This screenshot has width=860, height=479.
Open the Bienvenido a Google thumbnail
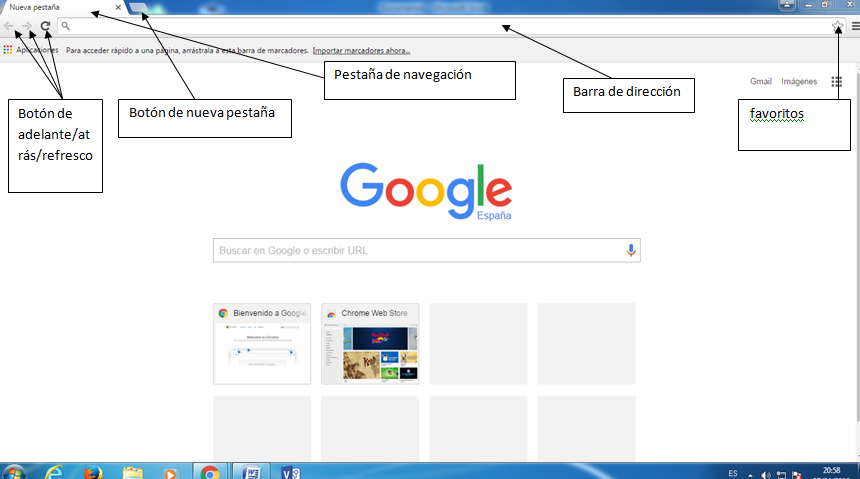[262, 343]
